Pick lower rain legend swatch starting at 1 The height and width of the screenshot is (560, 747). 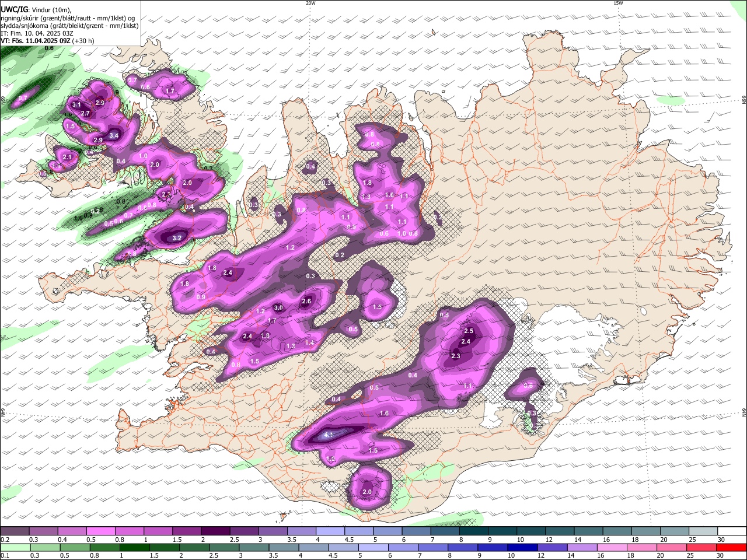[x=134, y=547]
